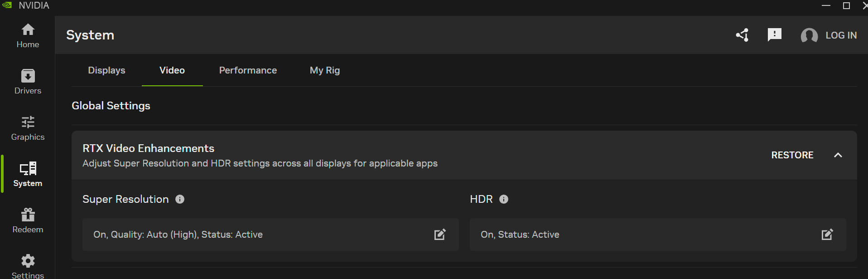The height and width of the screenshot is (279, 868).
Task: Open the Redeem section
Action: pos(28,220)
